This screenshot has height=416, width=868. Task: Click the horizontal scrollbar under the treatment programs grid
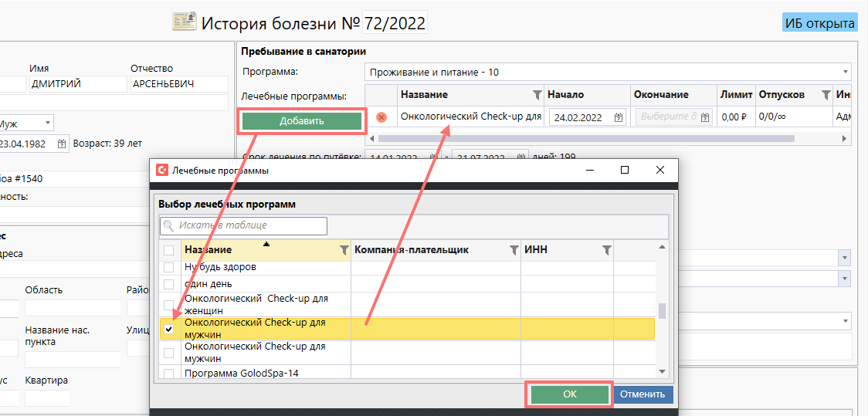[x=587, y=139]
